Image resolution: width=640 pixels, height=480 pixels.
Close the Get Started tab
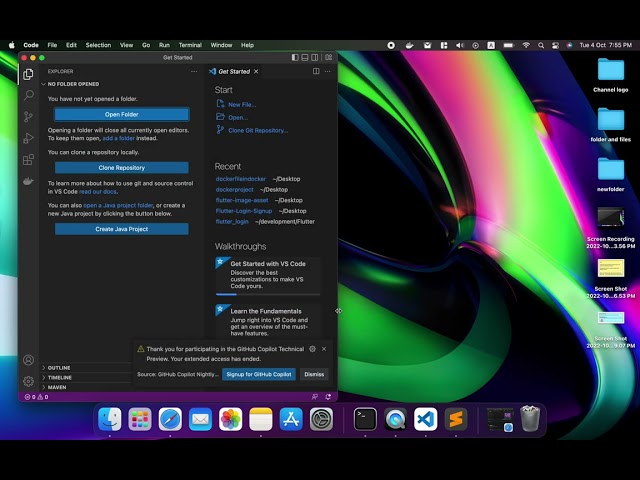(256, 71)
